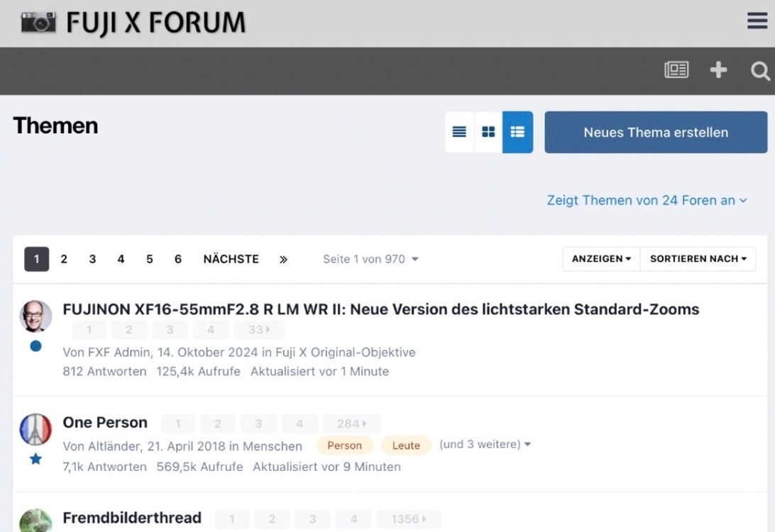This screenshot has width=775, height=532.
Task: Select the expanded list view
Action: [x=517, y=132]
